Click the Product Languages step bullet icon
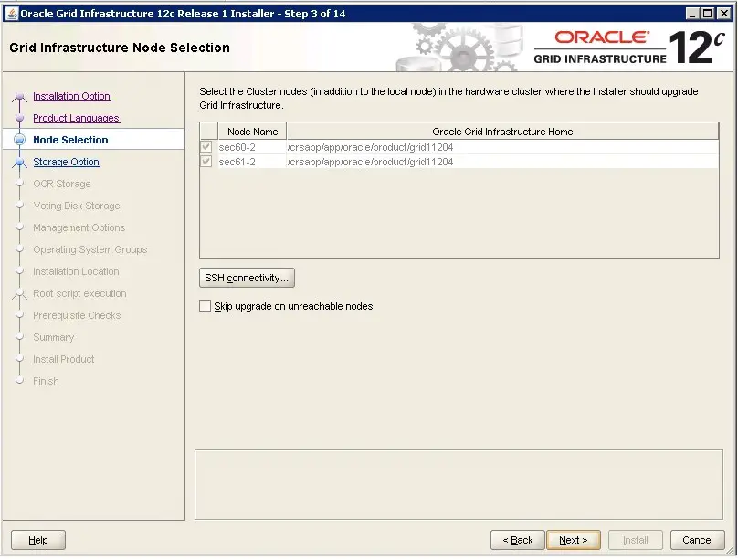Viewport: 738px width, 560px height. tap(20, 118)
